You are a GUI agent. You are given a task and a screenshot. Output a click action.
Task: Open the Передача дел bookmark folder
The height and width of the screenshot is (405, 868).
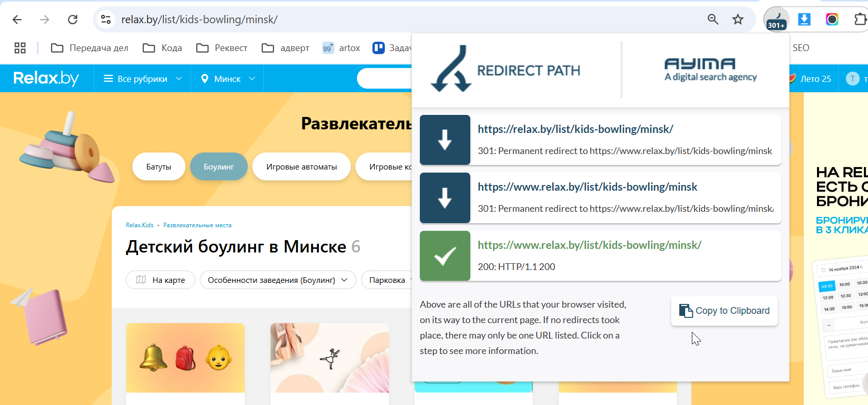(90, 48)
